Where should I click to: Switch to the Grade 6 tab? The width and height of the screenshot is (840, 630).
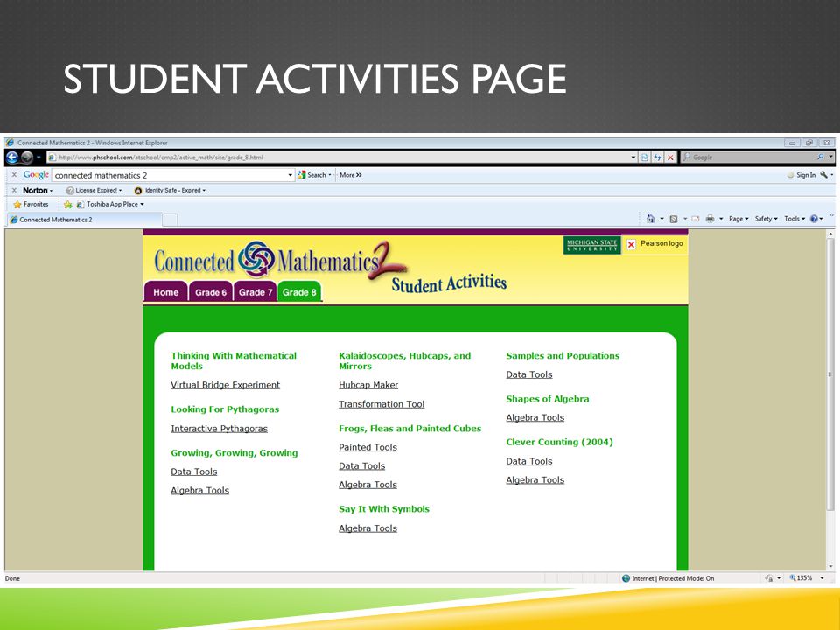211,292
